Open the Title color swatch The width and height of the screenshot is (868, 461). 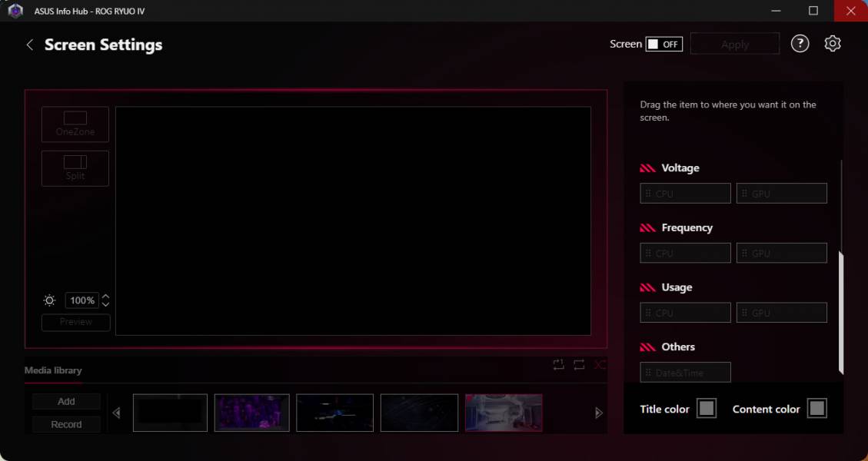[x=706, y=409]
